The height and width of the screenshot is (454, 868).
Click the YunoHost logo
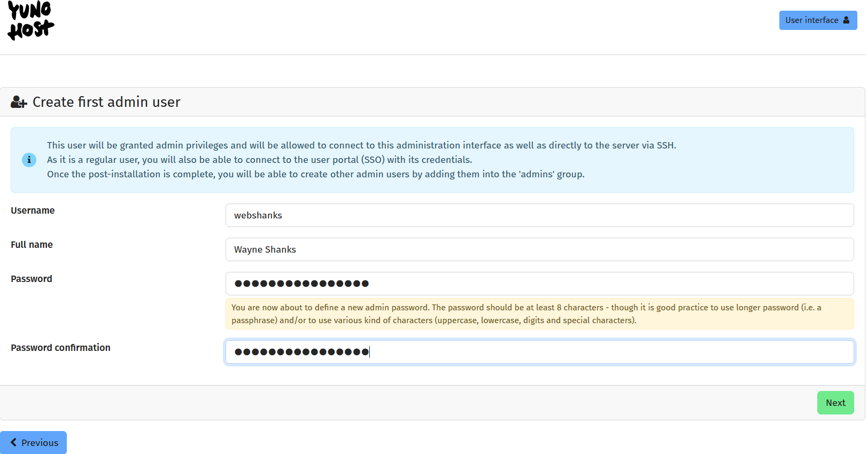tap(31, 20)
